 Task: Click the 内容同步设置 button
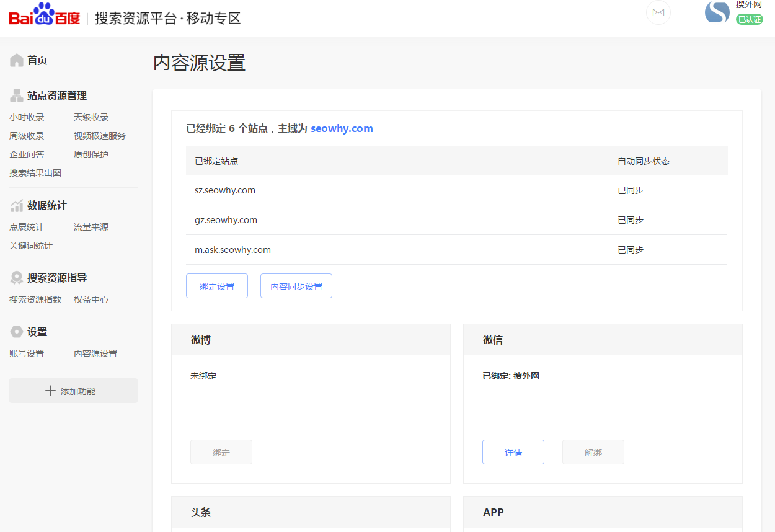click(296, 286)
